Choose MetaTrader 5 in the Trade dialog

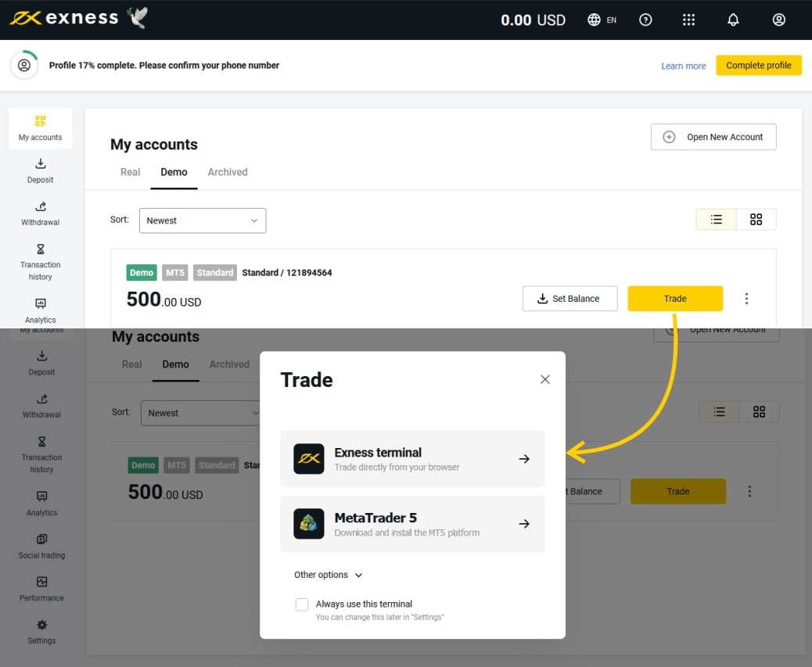point(412,524)
